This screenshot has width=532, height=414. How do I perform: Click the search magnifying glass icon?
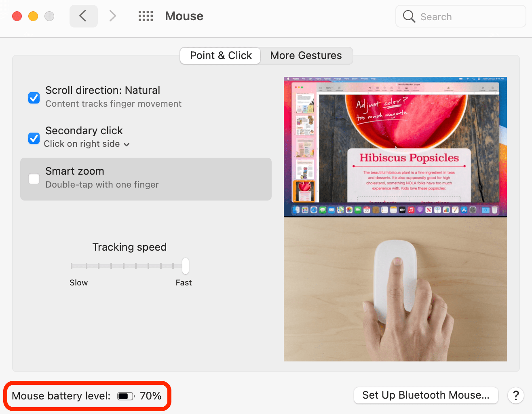pyautogui.click(x=408, y=16)
